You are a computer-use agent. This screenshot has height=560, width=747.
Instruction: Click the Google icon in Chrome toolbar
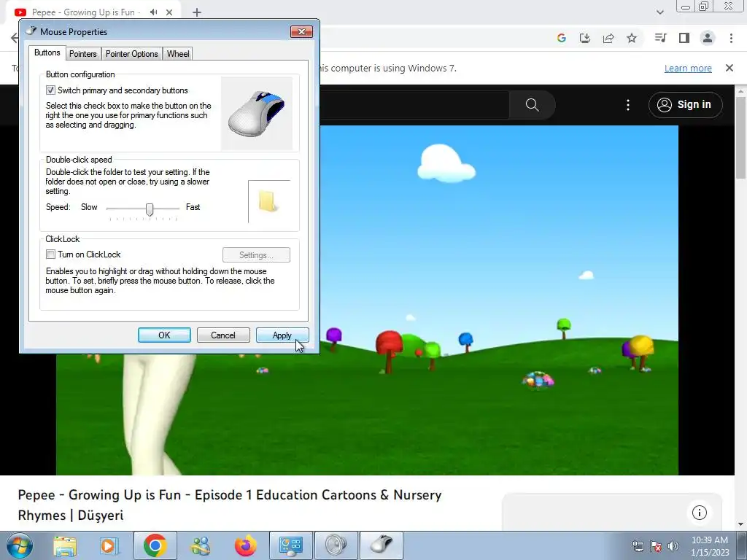562,38
